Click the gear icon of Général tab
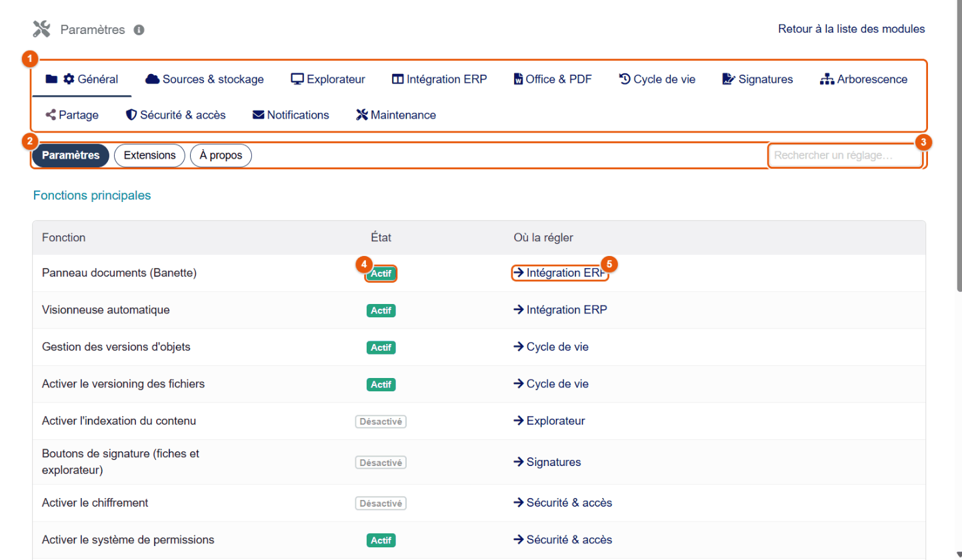The image size is (962, 560). point(69,79)
